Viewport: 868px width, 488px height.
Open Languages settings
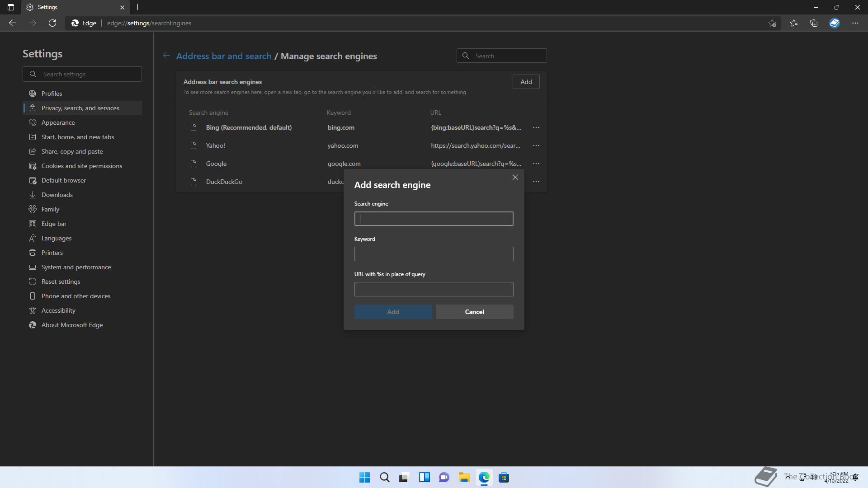tap(82, 238)
